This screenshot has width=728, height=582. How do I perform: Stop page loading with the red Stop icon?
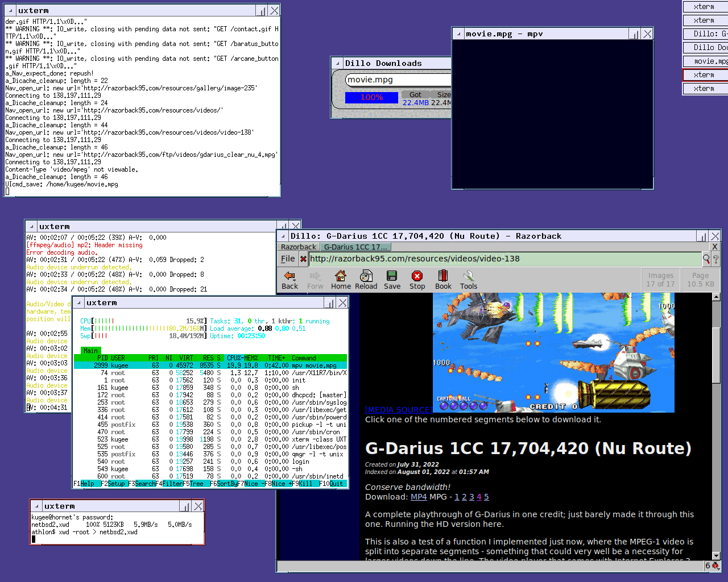tap(417, 280)
